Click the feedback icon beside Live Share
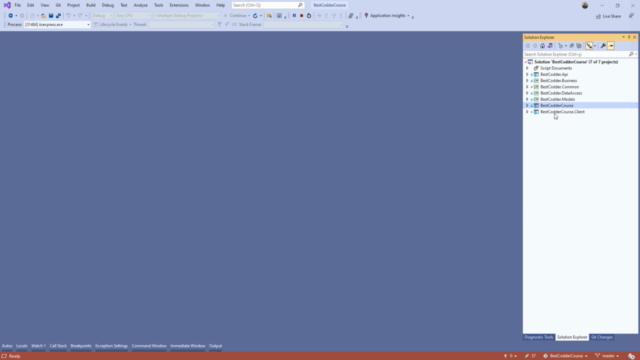The width and height of the screenshot is (640, 360). point(631,16)
